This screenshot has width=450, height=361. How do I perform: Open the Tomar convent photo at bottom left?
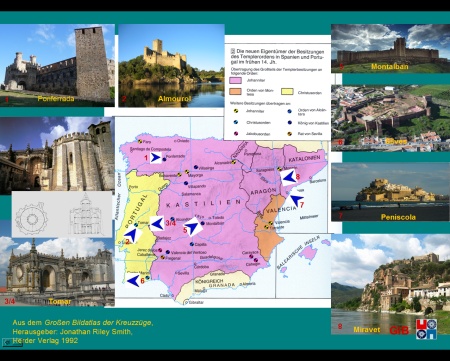coord(57,272)
